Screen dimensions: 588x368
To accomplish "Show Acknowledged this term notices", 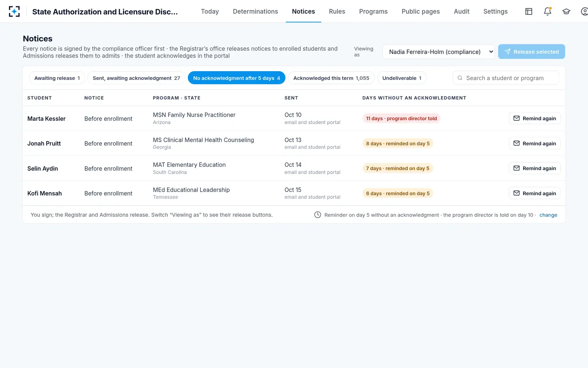I will (x=331, y=78).
